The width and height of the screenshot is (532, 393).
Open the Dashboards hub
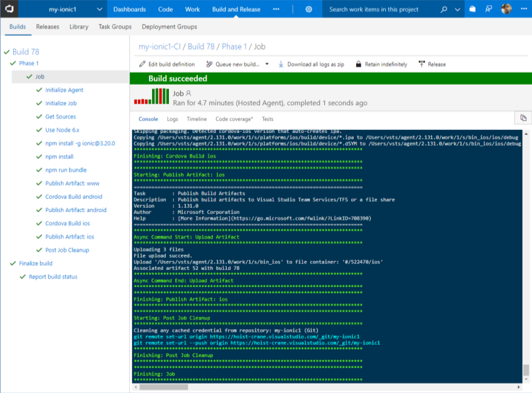pos(129,9)
